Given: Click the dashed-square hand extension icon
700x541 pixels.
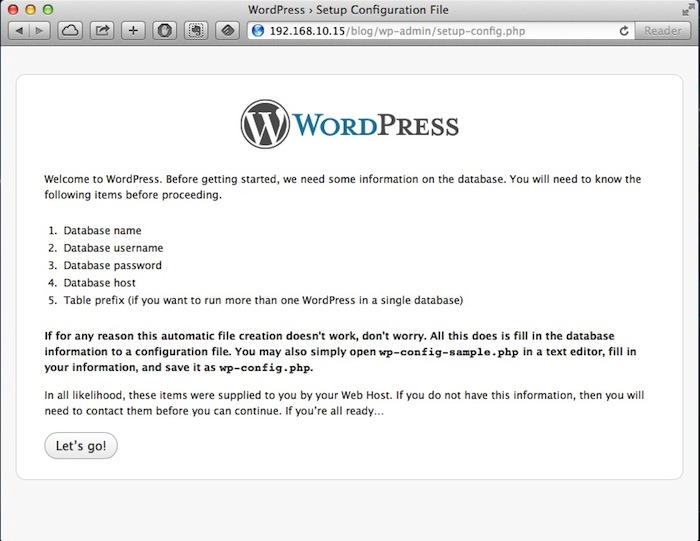Looking at the screenshot, I should 196,31.
